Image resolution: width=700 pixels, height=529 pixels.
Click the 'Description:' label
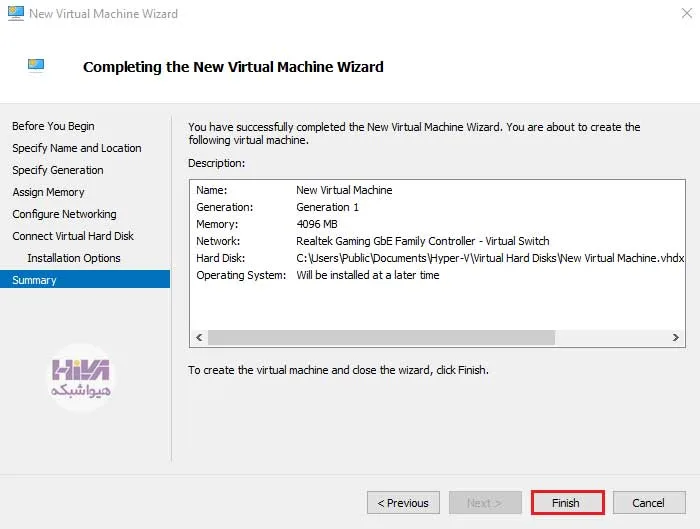coord(217,163)
